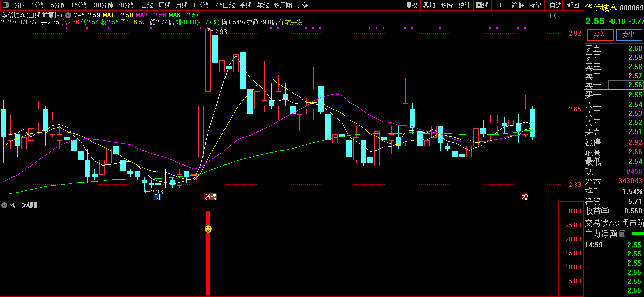Click the square maximize-chart icon beside the diamond

point(553,16)
